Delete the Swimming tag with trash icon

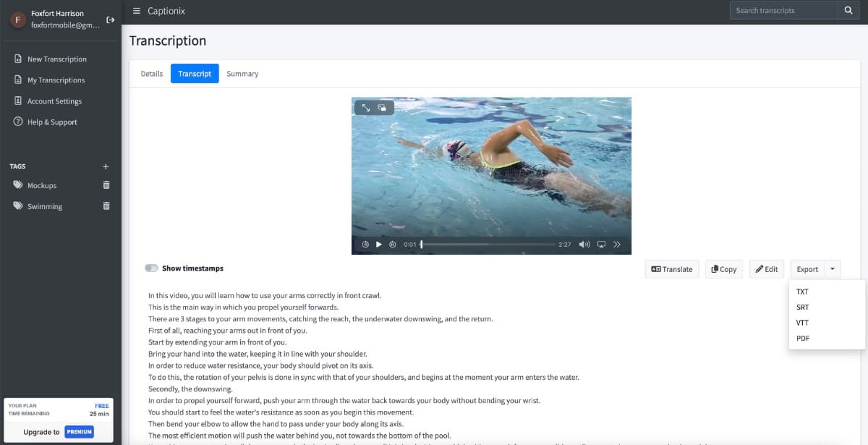click(x=106, y=206)
